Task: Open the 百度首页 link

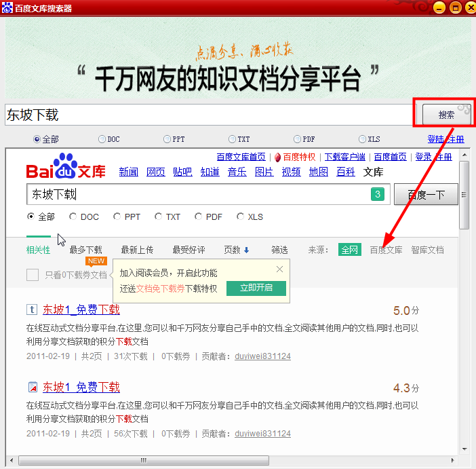Action: [x=390, y=157]
